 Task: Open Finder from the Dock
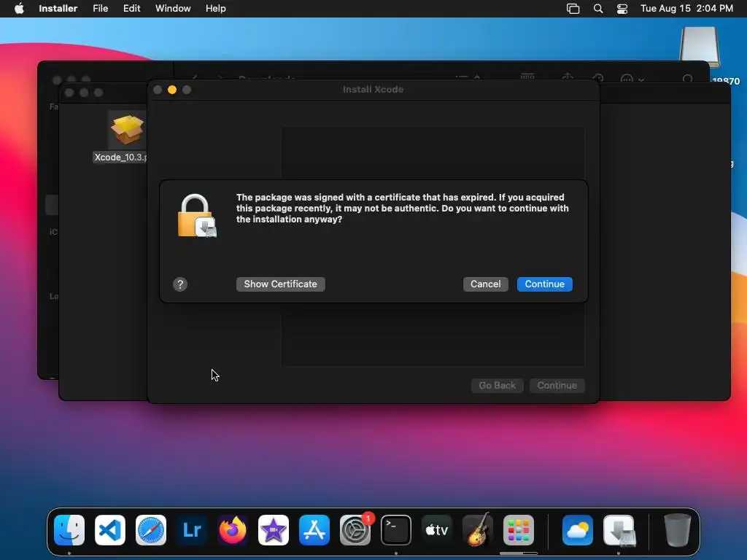pos(69,530)
